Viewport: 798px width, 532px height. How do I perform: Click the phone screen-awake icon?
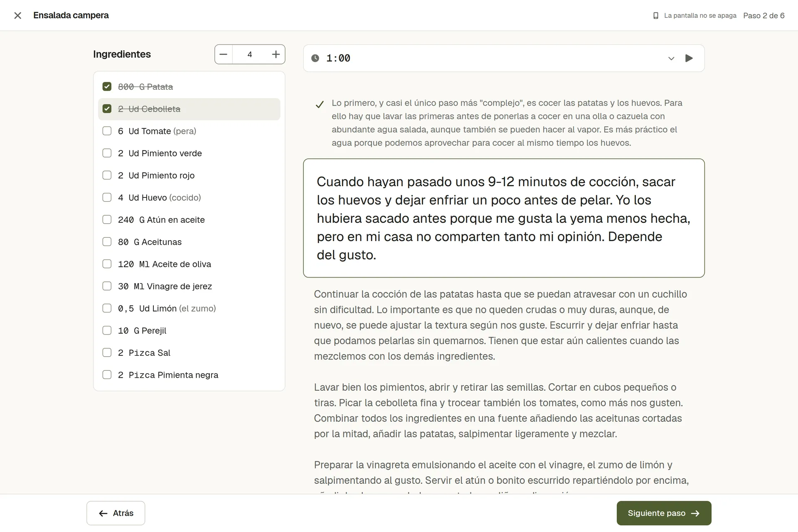(656, 15)
